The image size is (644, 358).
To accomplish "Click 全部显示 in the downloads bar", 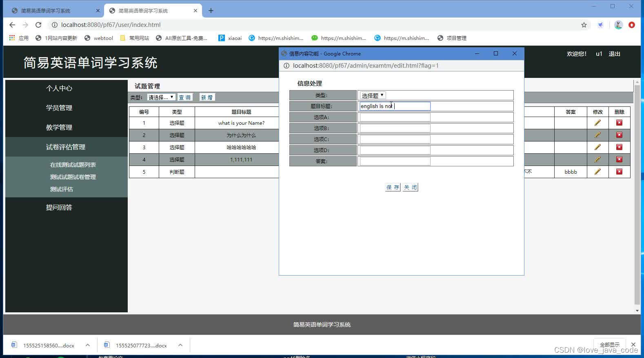I will point(609,345).
